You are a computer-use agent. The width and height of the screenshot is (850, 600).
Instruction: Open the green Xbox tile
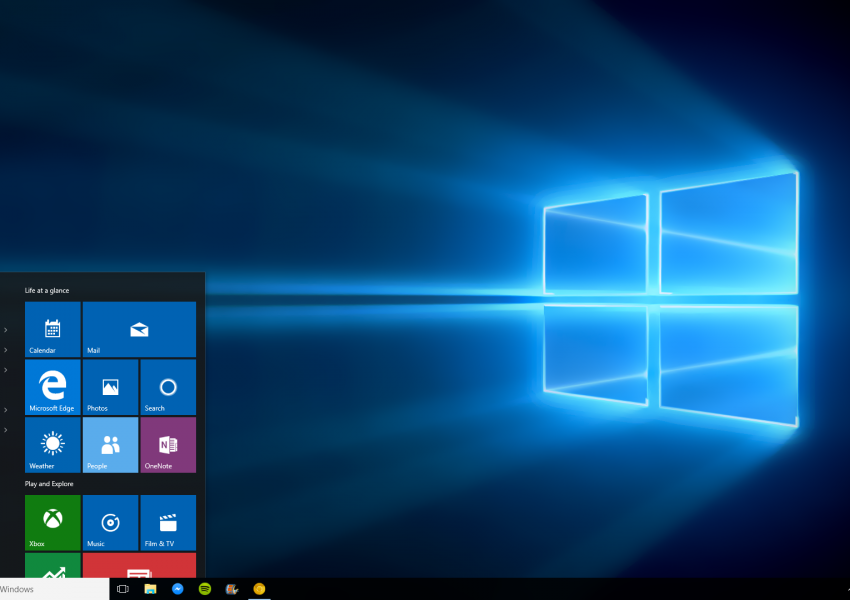coord(52,522)
